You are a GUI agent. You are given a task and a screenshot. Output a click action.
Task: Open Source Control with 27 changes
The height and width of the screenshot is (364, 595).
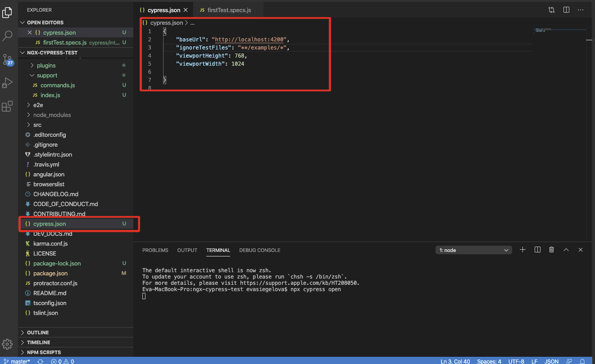pos(8,60)
